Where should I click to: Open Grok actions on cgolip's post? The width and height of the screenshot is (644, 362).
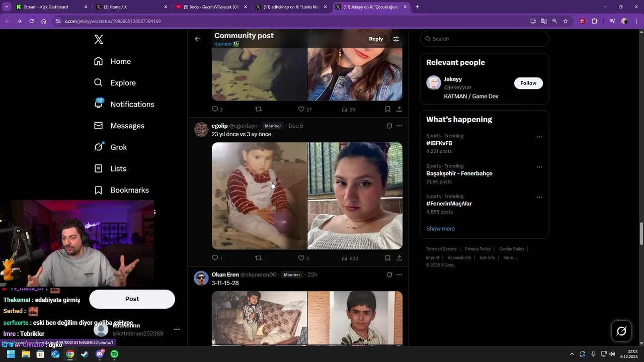coord(389,126)
